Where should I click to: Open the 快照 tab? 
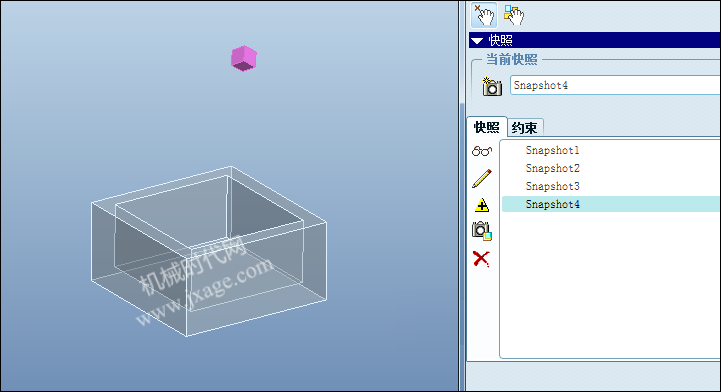click(x=486, y=127)
